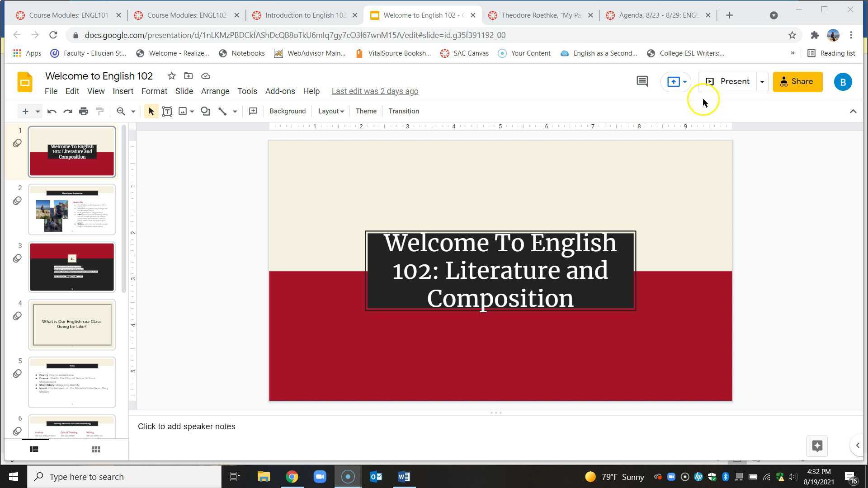Select the text box insertion tool
The height and width of the screenshot is (488, 868).
pos(167,111)
